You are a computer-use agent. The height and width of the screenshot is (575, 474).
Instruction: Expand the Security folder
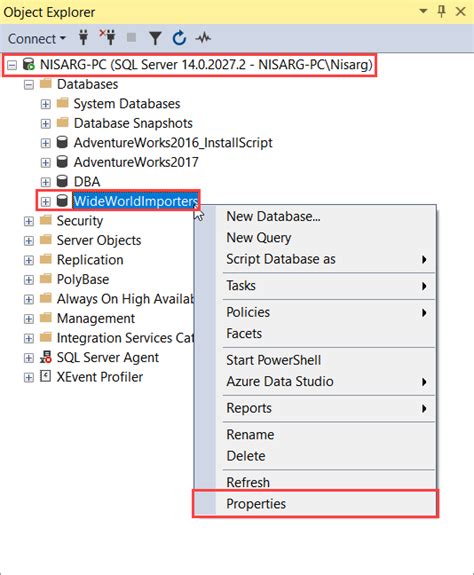29,221
